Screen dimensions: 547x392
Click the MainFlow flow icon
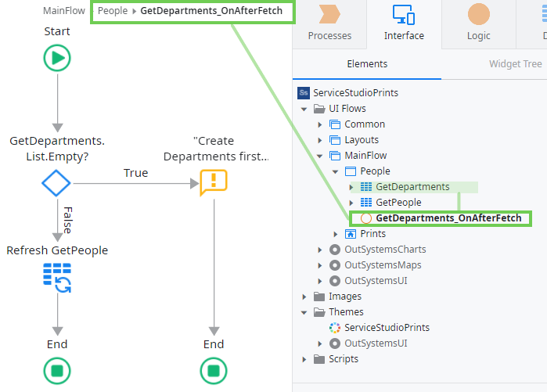pos(335,156)
